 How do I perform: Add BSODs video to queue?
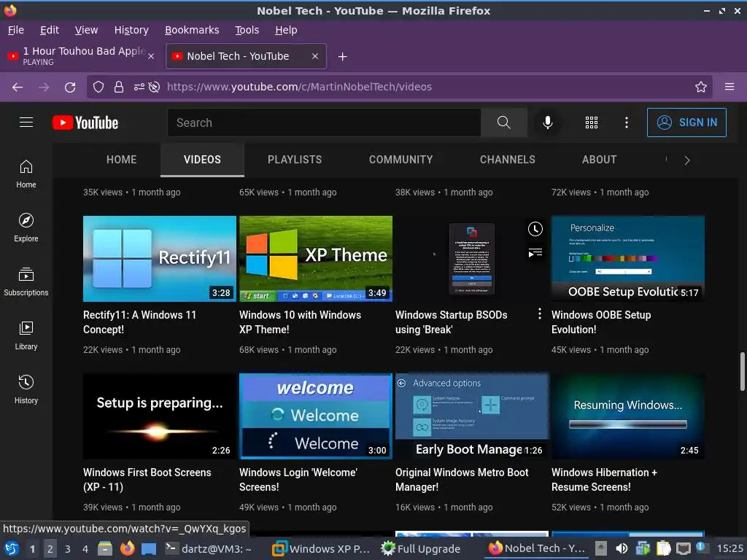(535, 252)
